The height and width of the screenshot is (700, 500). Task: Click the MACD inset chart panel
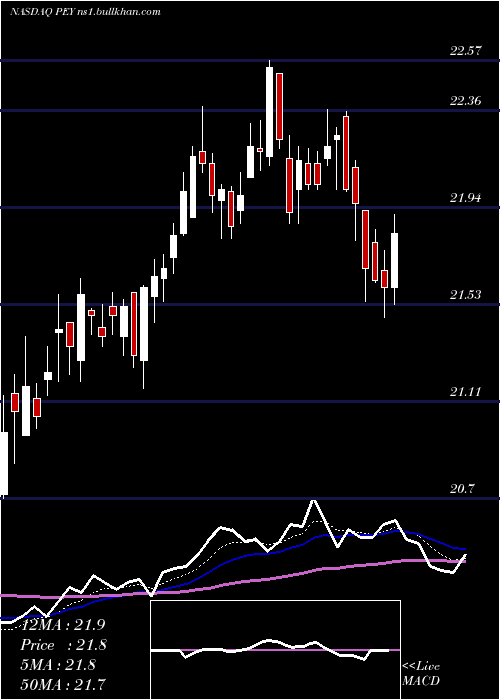point(275,650)
